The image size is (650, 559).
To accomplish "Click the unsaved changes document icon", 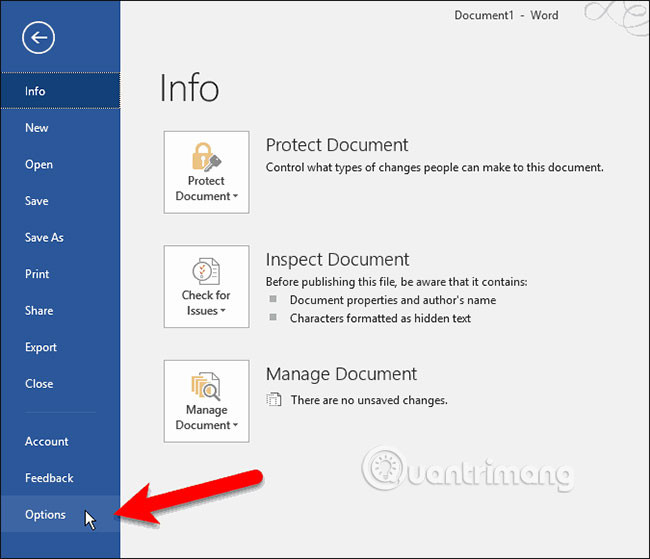I will coord(274,400).
